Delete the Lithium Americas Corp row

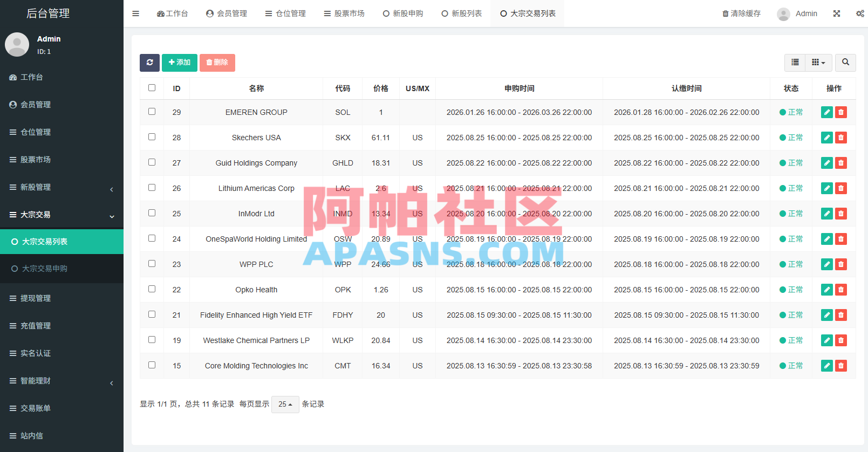coord(841,188)
